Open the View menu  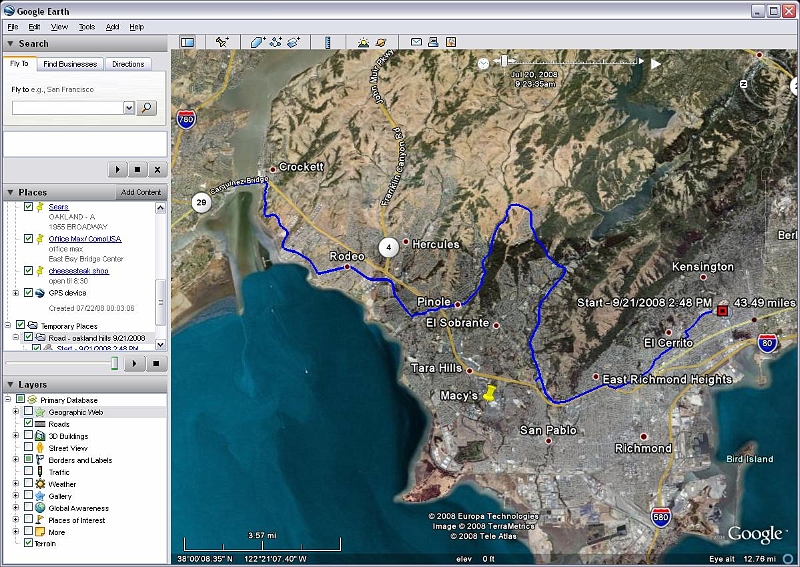point(59,27)
